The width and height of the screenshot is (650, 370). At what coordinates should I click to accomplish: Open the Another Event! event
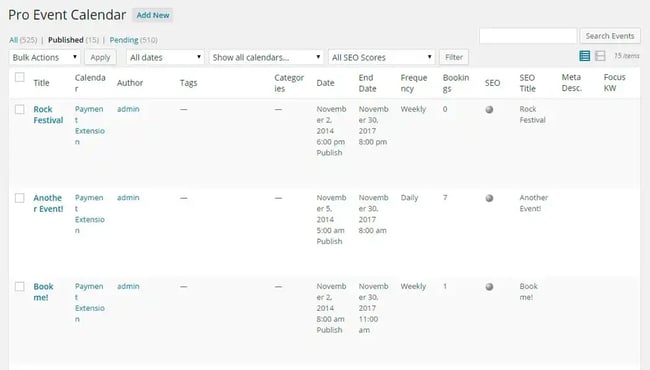coord(48,203)
